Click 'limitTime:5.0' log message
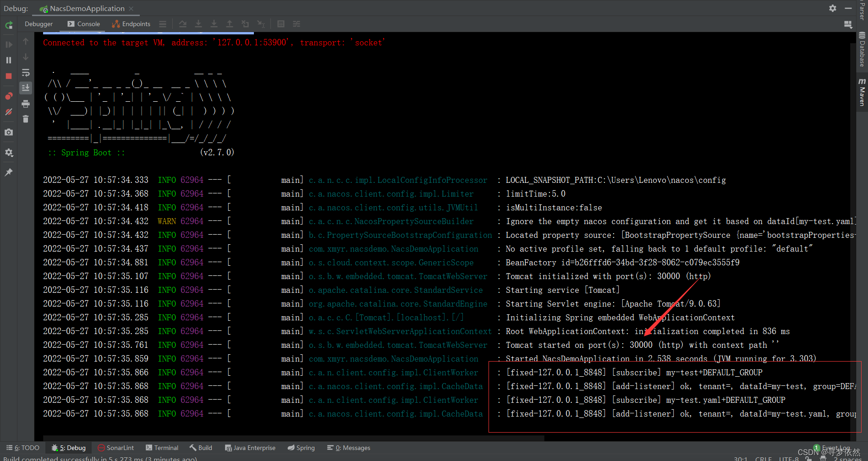This screenshot has width=868, height=461. pyautogui.click(x=535, y=194)
